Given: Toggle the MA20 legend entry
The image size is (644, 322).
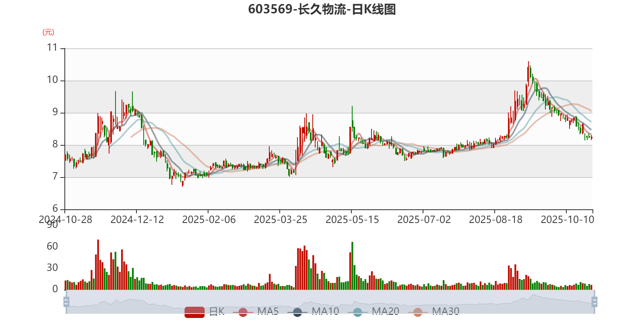Looking at the screenshot, I should pos(373,312).
